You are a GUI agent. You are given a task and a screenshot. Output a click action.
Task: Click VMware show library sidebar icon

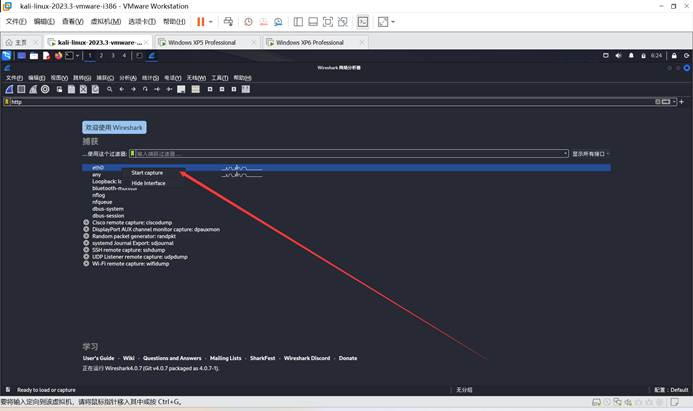298,22
